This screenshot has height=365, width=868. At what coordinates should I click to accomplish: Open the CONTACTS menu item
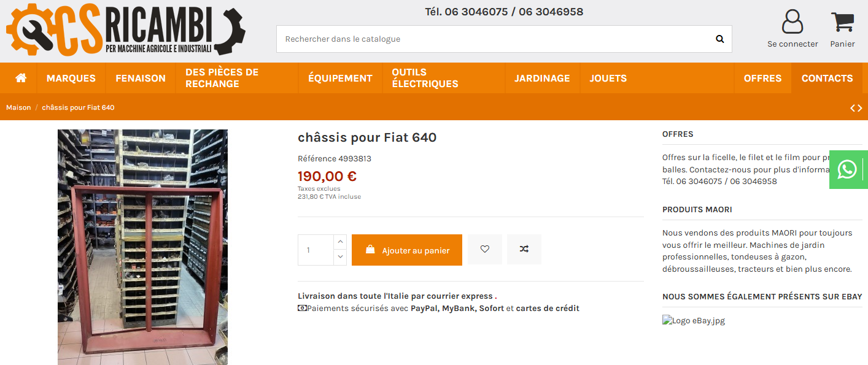[x=827, y=78]
